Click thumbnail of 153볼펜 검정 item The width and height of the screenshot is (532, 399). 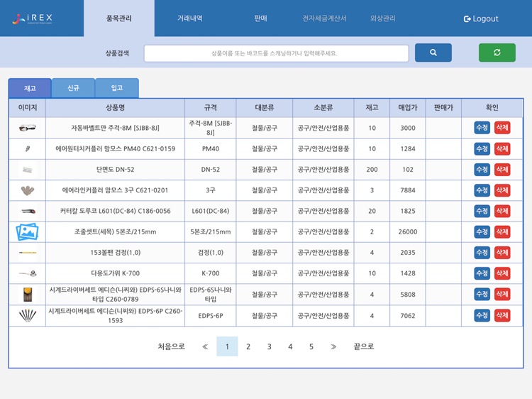pyautogui.click(x=28, y=253)
